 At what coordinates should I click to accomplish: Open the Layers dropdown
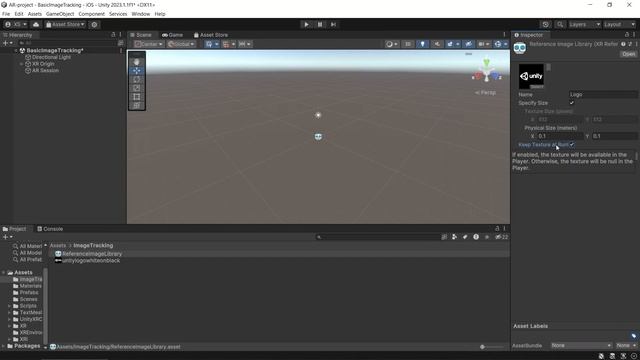(x=584, y=24)
